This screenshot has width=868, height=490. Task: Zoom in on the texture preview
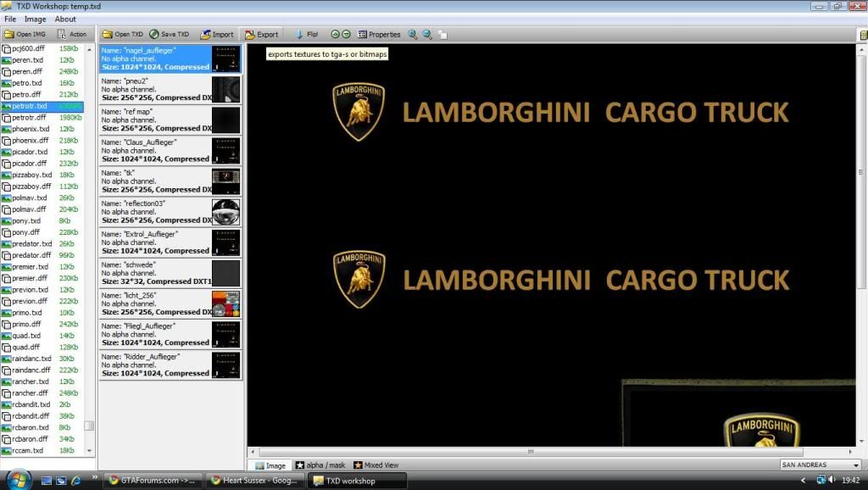(411, 34)
